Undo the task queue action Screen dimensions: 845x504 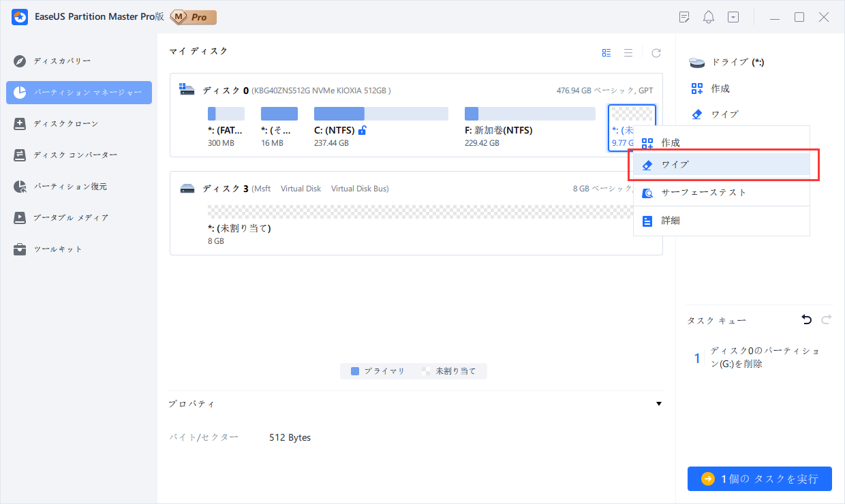(807, 319)
